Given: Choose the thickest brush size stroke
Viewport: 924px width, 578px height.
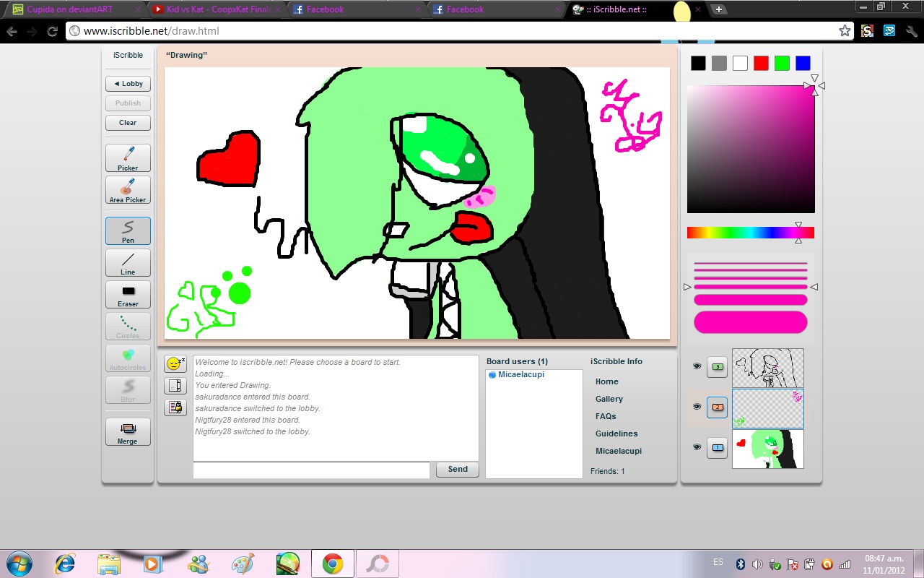Looking at the screenshot, I should (x=751, y=322).
